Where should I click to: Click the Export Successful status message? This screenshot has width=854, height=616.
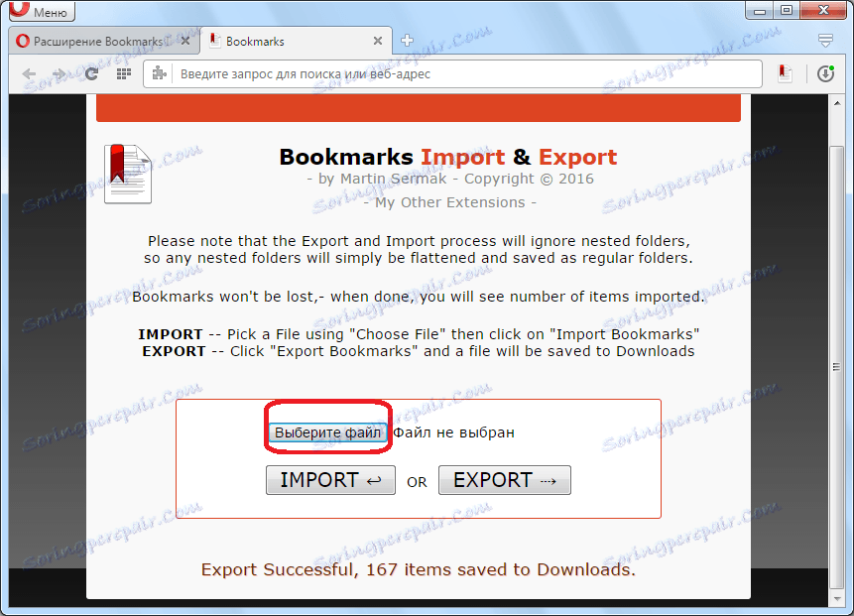pyautogui.click(x=419, y=569)
